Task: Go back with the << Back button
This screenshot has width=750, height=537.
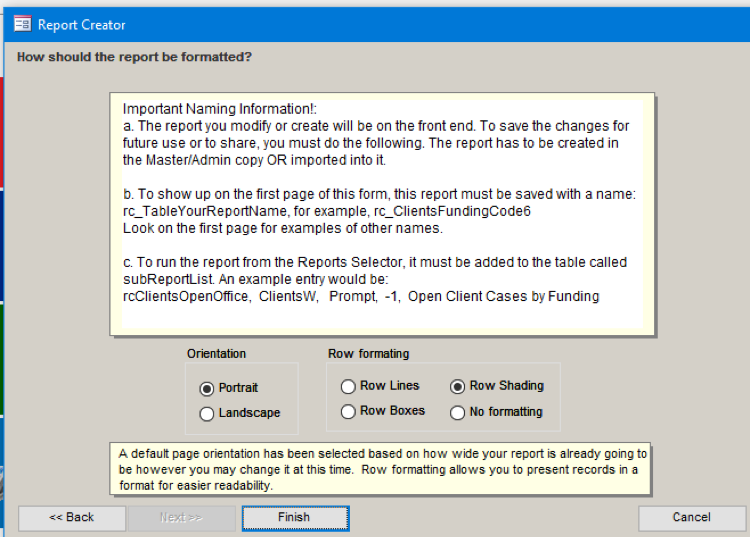Action: (72, 518)
